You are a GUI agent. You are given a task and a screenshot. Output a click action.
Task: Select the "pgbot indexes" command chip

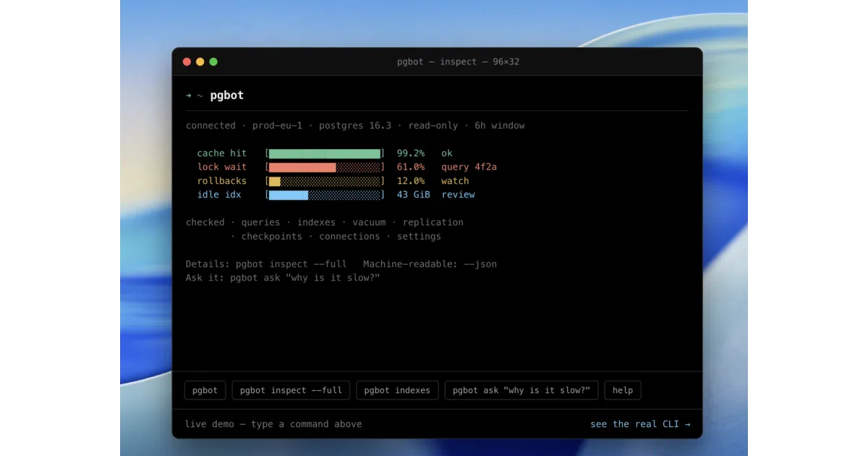pos(397,390)
